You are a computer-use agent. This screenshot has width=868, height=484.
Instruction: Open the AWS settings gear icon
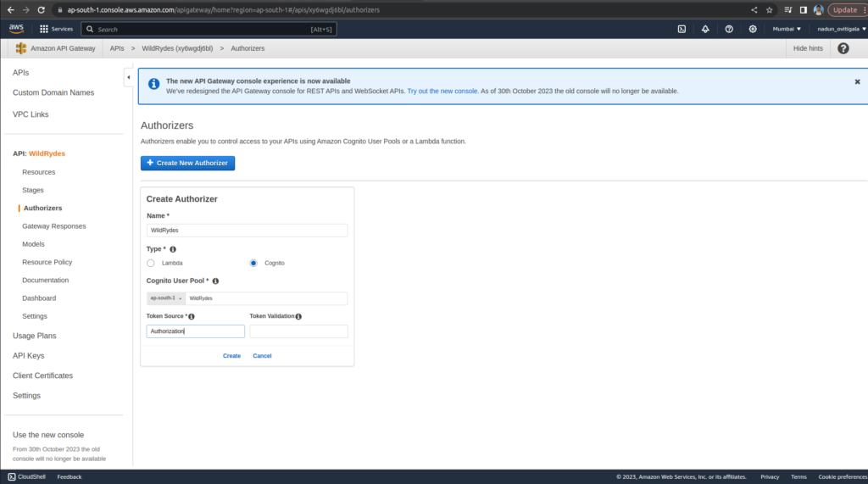(x=753, y=29)
